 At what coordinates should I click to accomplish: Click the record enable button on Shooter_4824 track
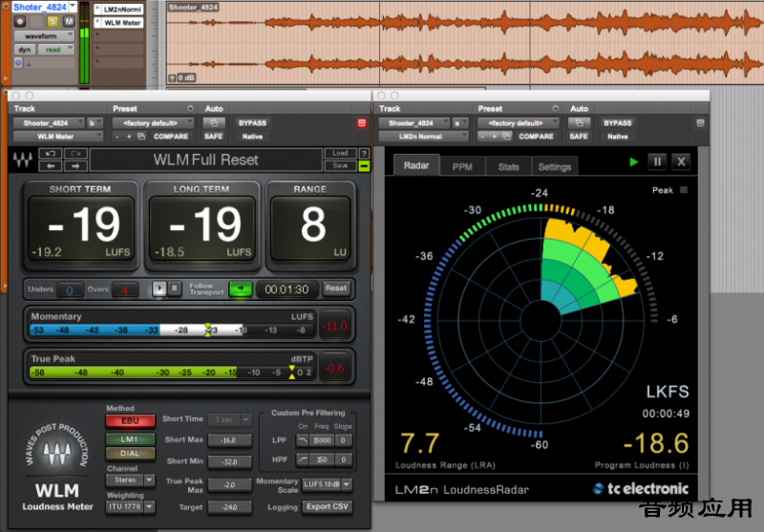click(19, 21)
